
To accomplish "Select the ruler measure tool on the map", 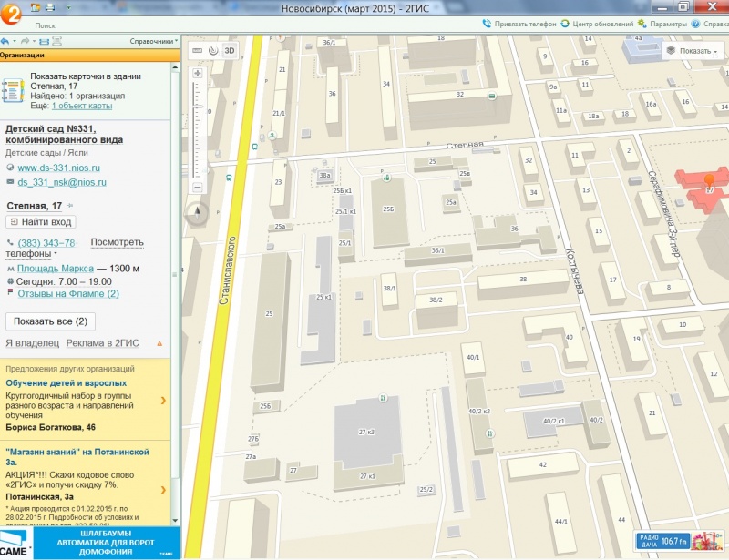I will pos(198,51).
